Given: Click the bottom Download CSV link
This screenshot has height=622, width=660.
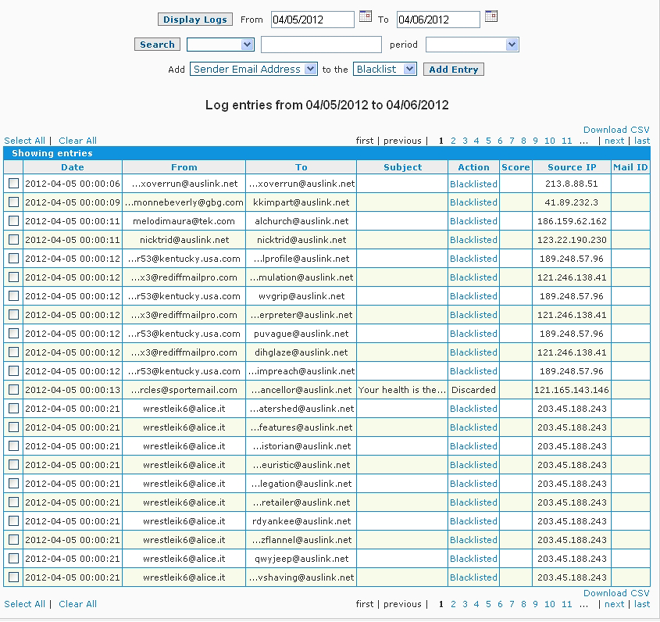Looking at the screenshot, I should [616, 593].
